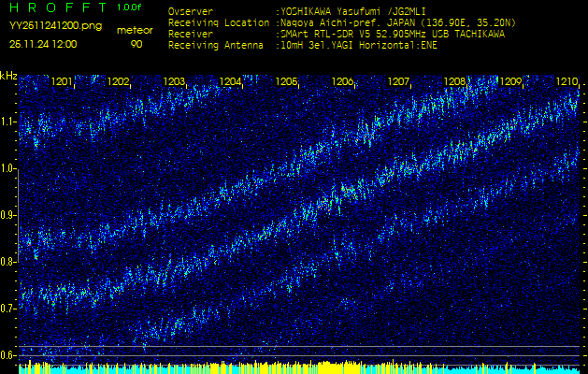Image resolution: width=588 pixels, height=374 pixels.
Task: Click the 1.1 kHz frequency axis label
Action: 8,122
